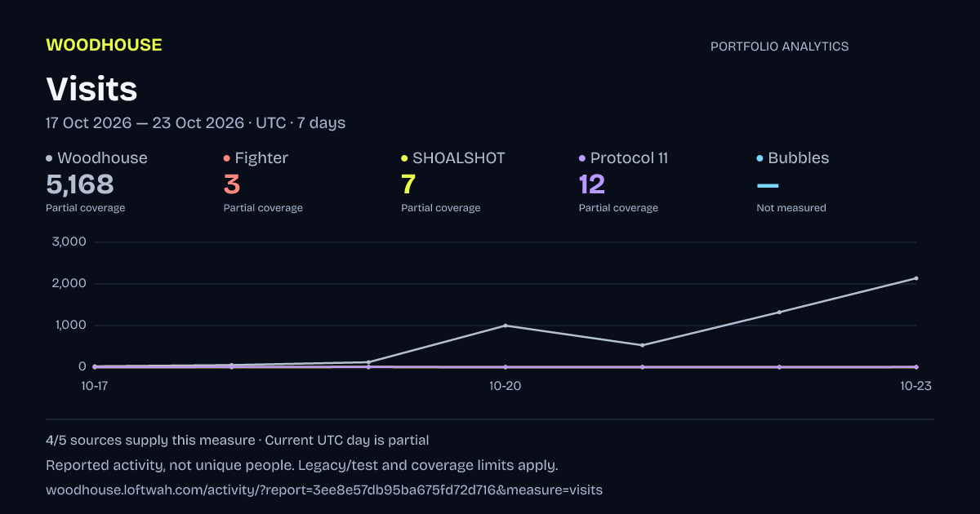Click the Woodhouse legend dot
Image resolution: width=980 pixels, height=514 pixels.
[49, 158]
